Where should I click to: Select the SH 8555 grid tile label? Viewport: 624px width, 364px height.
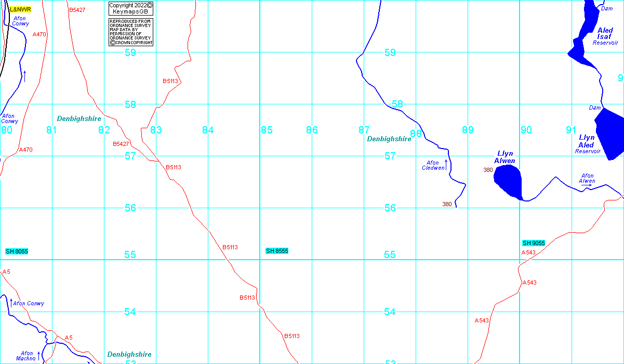point(277,251)
